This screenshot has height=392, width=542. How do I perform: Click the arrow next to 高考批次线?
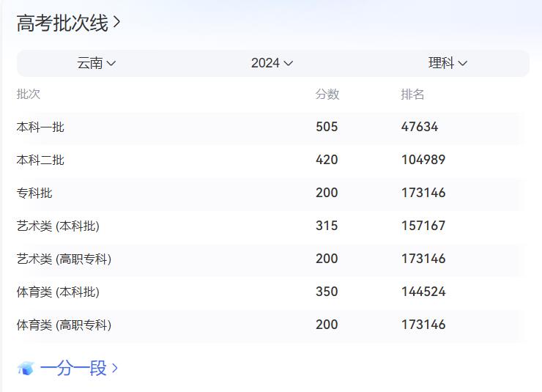(x=117, y=23)
